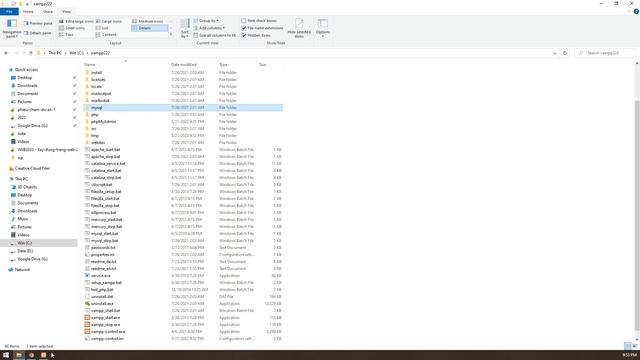This screenshot has width=640, height=360.
Task: Expand the layout gallery more arrow
Action: pyautogui.click(x=171, y=35)
